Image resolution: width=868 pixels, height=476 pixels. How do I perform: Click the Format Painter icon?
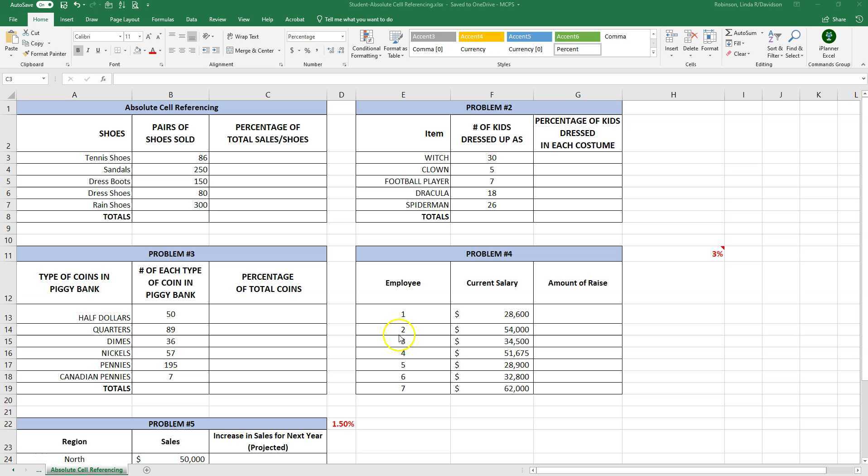(x=26, y=54)
